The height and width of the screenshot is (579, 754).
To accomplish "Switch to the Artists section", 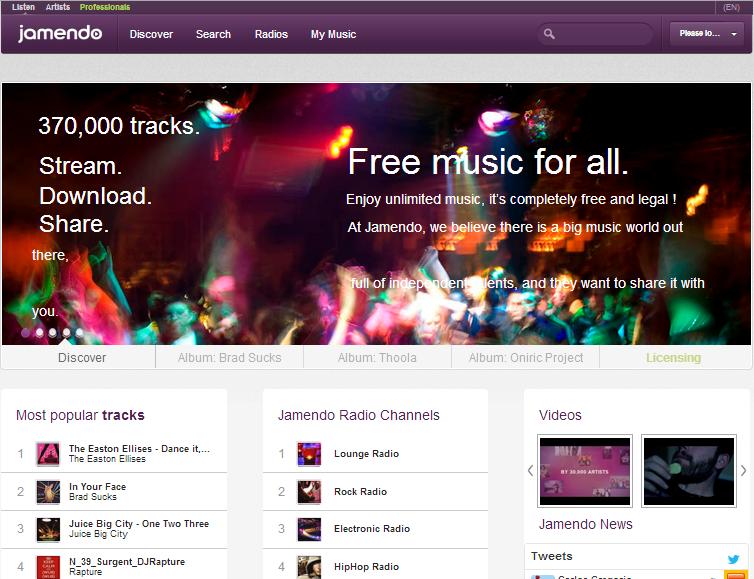I will pos(58,7).
